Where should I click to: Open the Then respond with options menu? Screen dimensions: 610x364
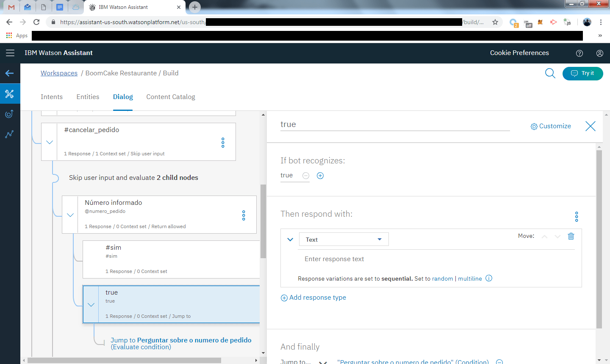(577, 217)
